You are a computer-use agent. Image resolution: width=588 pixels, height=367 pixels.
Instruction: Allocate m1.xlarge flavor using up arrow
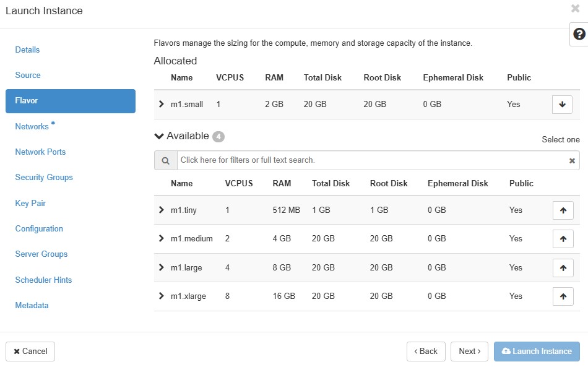[563, 296]
